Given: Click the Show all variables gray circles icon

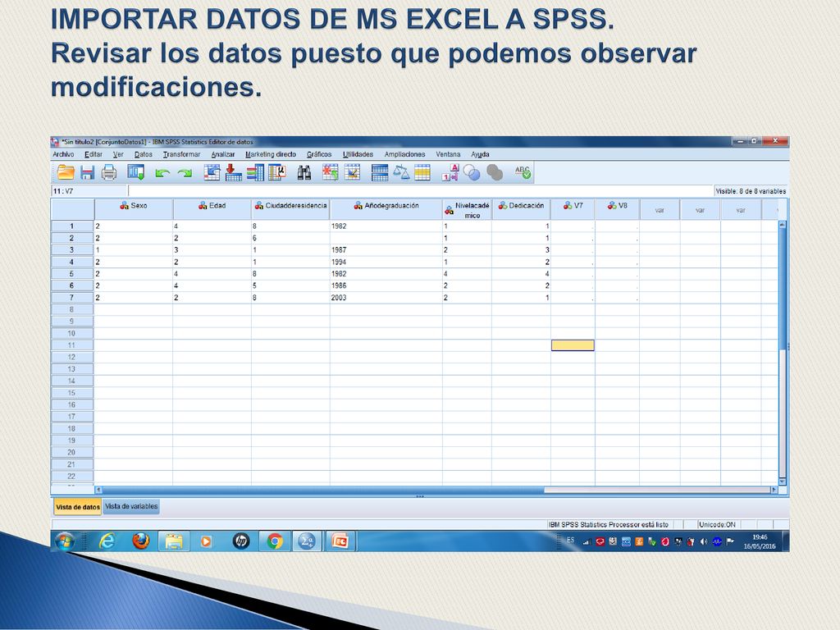Looking at the screenshot, I should (495, 172).
